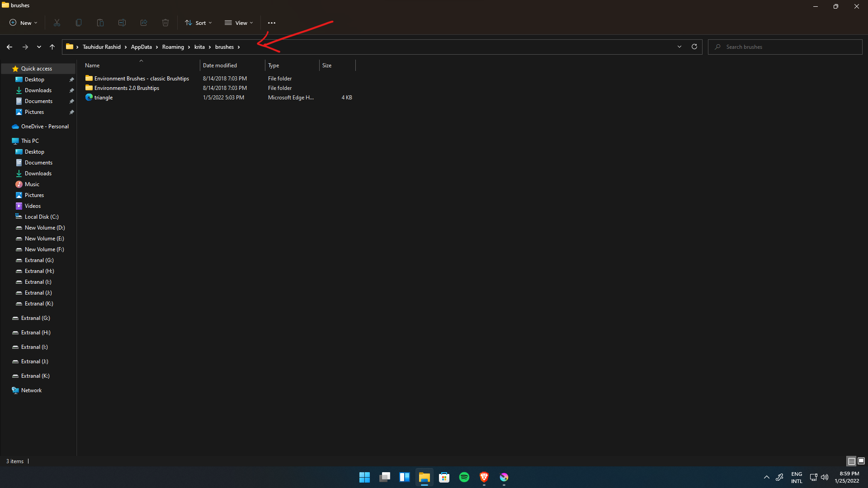Viewport: 868px width, 488px height.
Task: Click the Paste clipboard icon
Action: 100,23
